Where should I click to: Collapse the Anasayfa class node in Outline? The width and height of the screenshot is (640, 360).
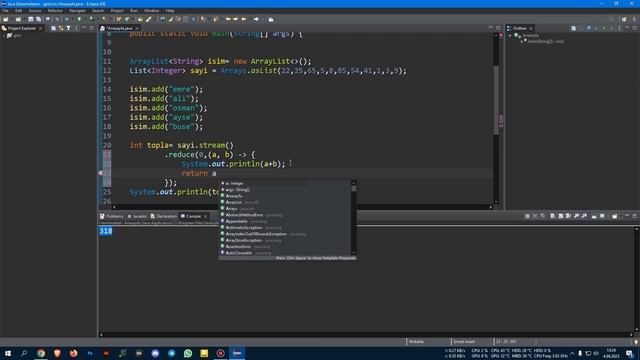(x=510, y=36)
